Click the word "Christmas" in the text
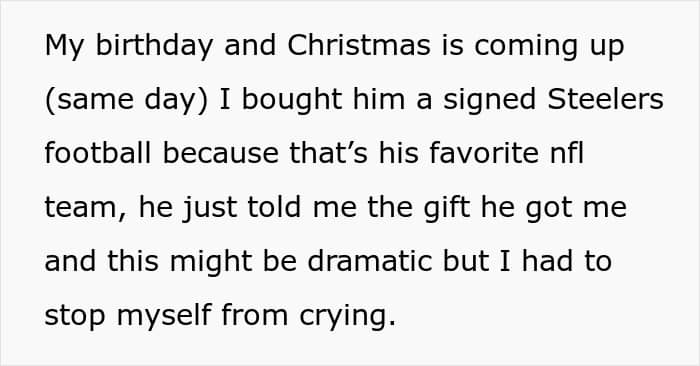Viewport: 700px width, 366px height. click(359, 45)
